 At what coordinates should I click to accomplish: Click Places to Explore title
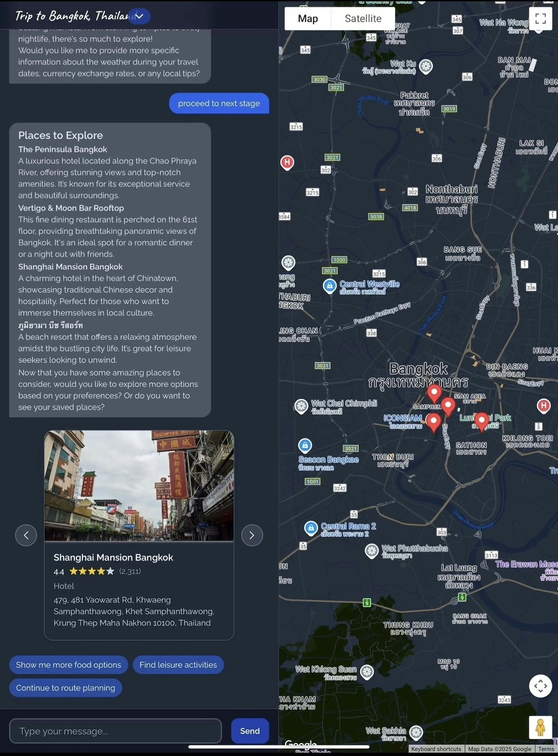coord(61,135)
